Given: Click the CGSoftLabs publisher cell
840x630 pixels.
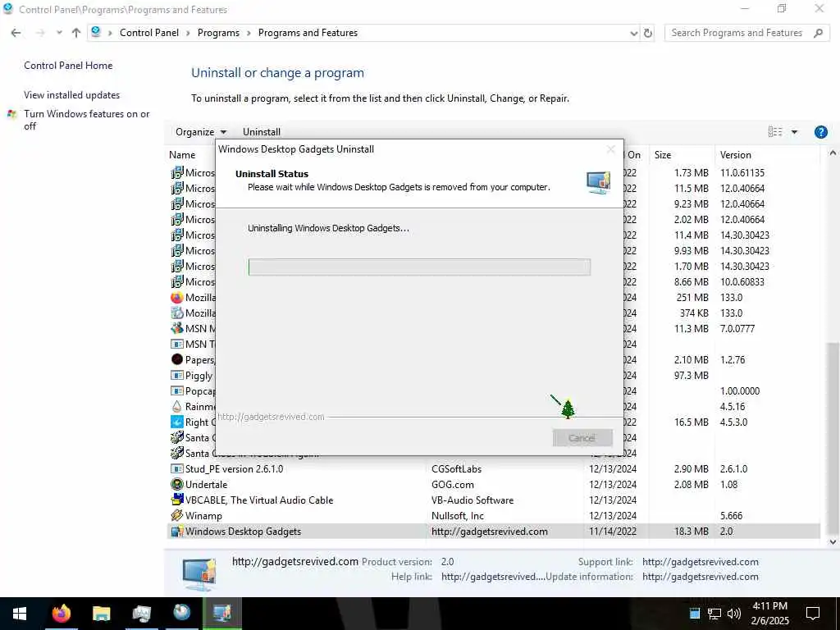Looking at the screenshot, I should [456, 468].
